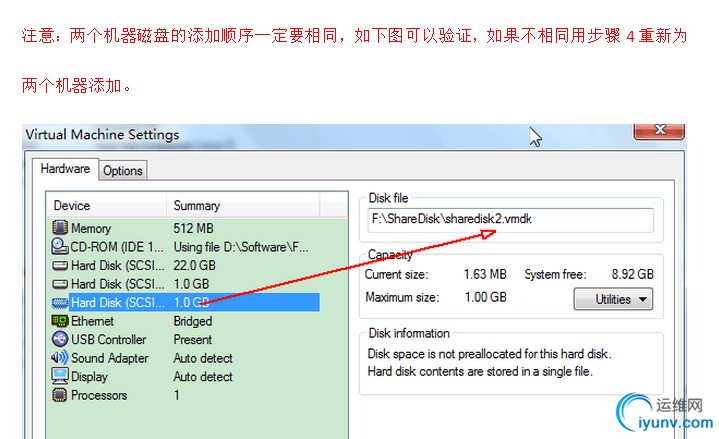
Task: Click the Ethernet adapter icon
Action: click(x=60, y=321)
